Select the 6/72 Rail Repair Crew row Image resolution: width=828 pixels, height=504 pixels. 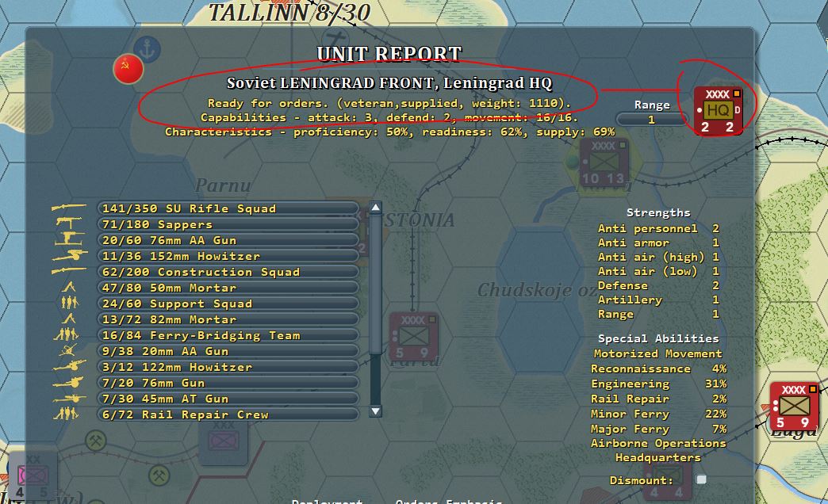coord(228,414)
